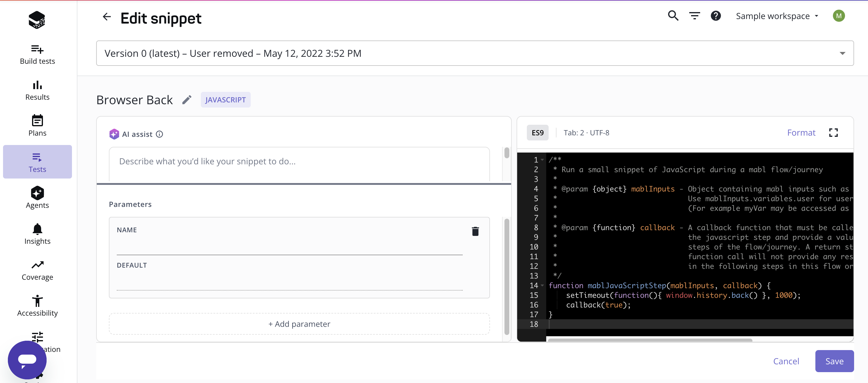Screen dimensions: 868x383
Task: Click the mabl logo icon
Action: point(37,20)
